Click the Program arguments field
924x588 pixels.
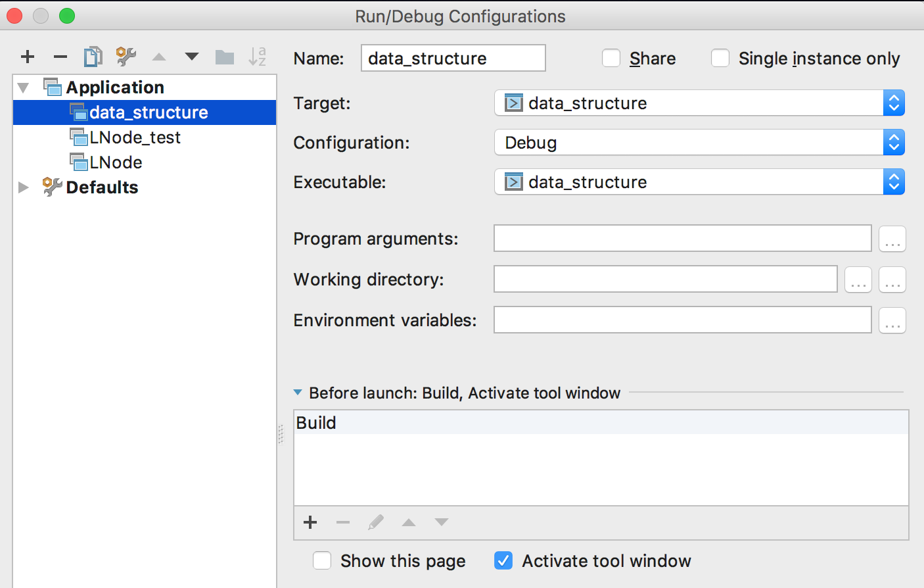683,238
